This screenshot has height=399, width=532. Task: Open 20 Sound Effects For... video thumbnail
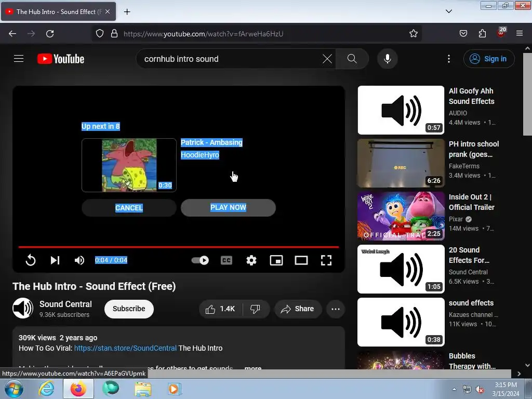coord(401,269)
